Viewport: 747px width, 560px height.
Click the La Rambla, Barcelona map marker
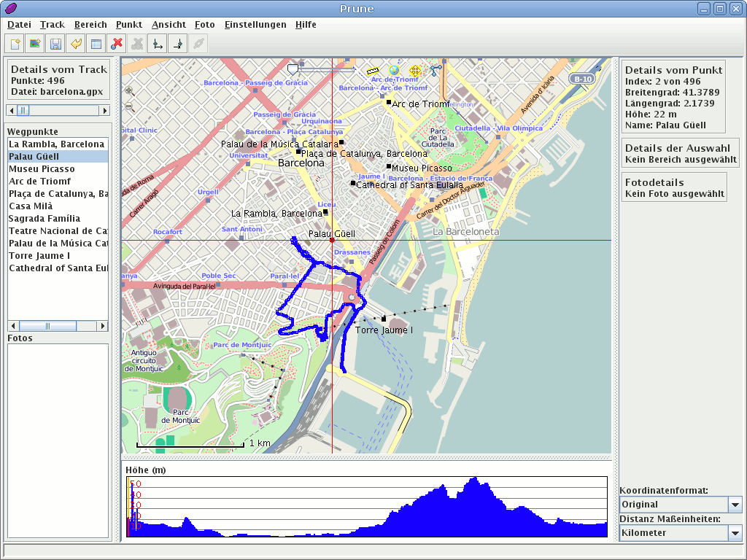point(325,212)
